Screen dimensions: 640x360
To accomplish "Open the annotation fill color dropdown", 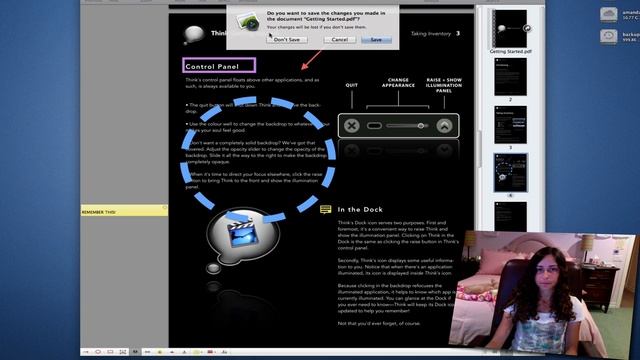I will pyautogui.click(x=198, y=352).
